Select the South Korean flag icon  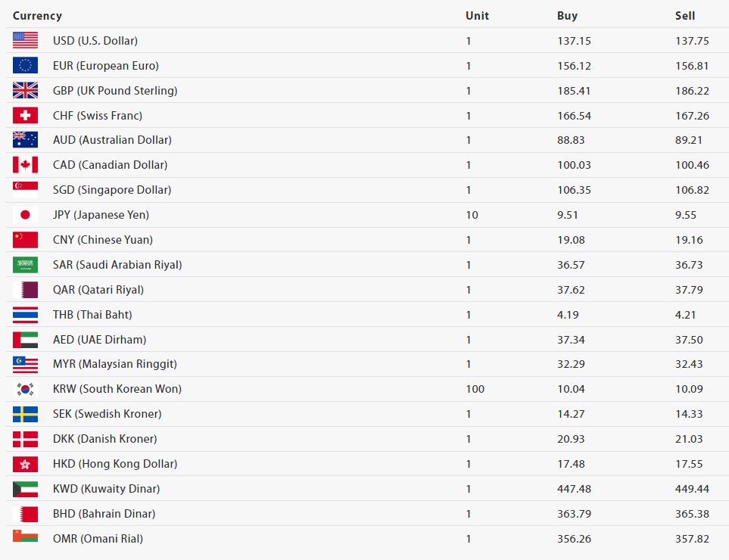(25, 389)
